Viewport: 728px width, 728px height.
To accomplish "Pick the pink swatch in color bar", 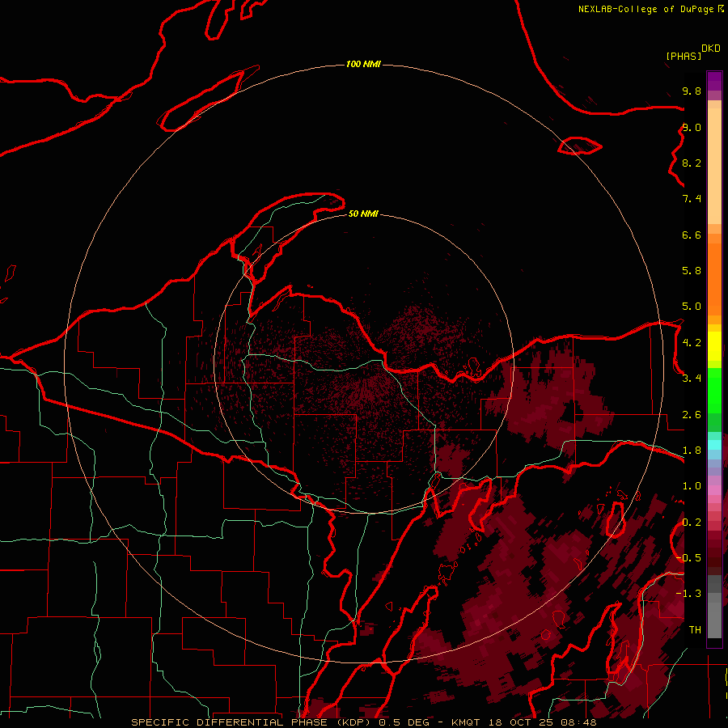I will (x=714, y=490).
